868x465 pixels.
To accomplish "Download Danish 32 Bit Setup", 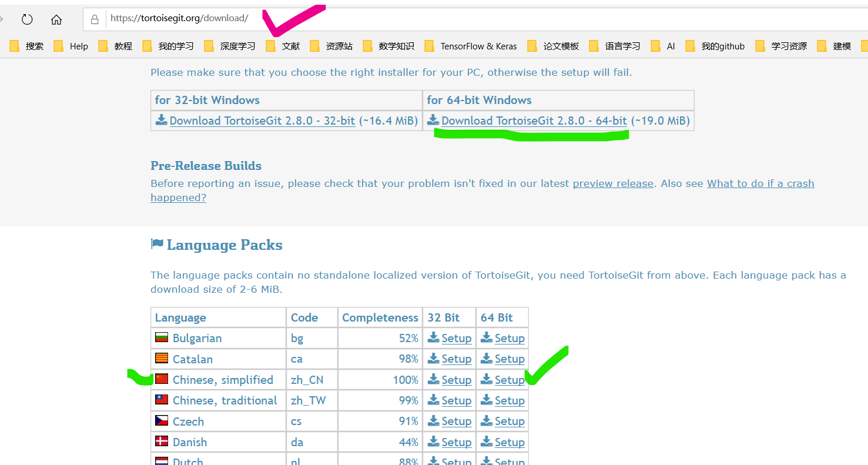I will (457, 442).
